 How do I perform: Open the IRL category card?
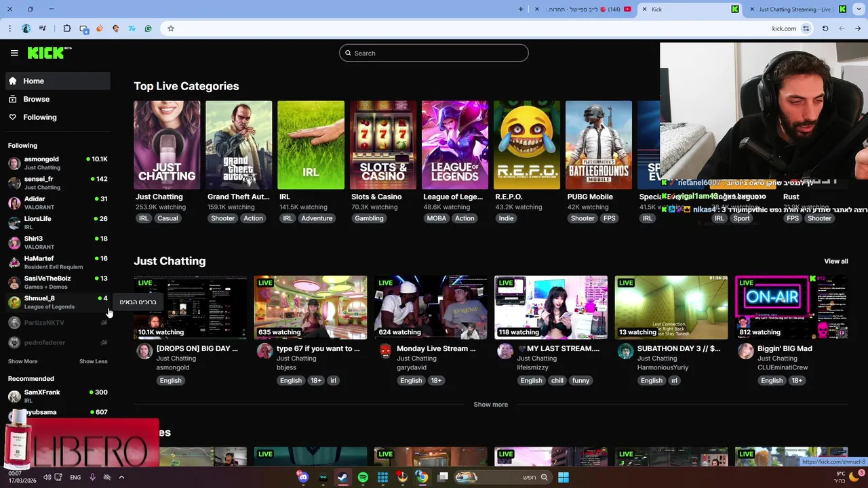click(311, 145)
